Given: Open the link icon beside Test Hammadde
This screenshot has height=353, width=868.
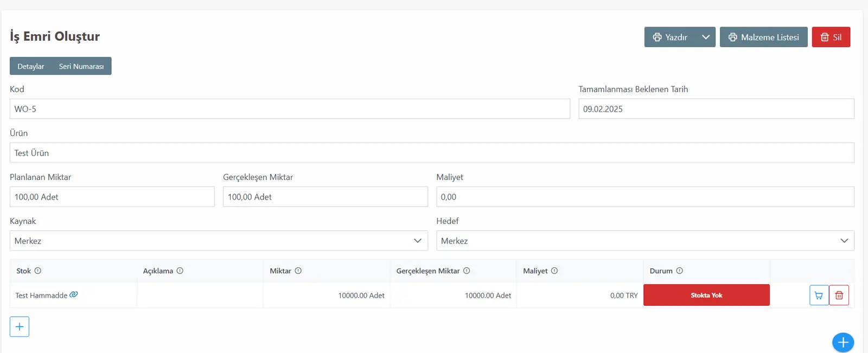Looking at the screenshot, I should (74, 294).
